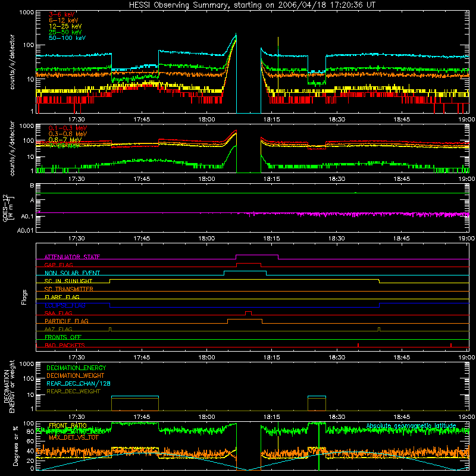
Task: Select the SAA_FLAG label
Action: [x=58, y=313]
